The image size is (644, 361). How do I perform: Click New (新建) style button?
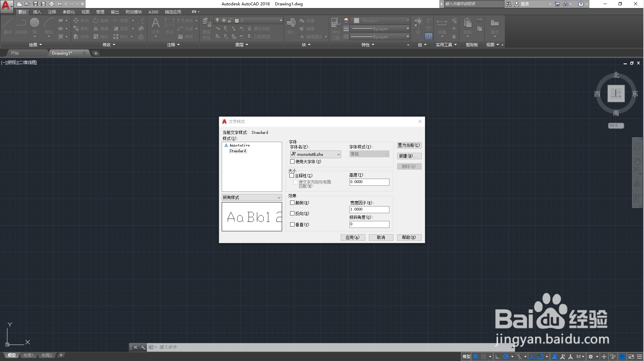click(x=409, y=156)
